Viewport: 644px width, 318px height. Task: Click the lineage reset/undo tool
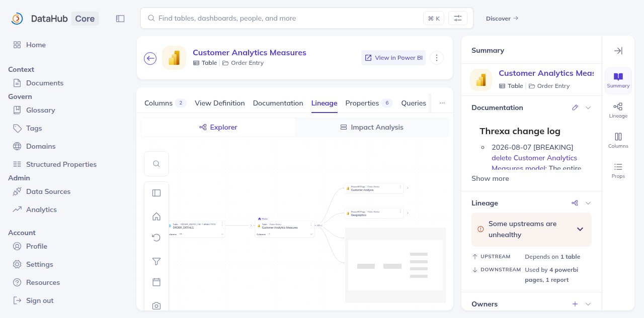[156, 238]
